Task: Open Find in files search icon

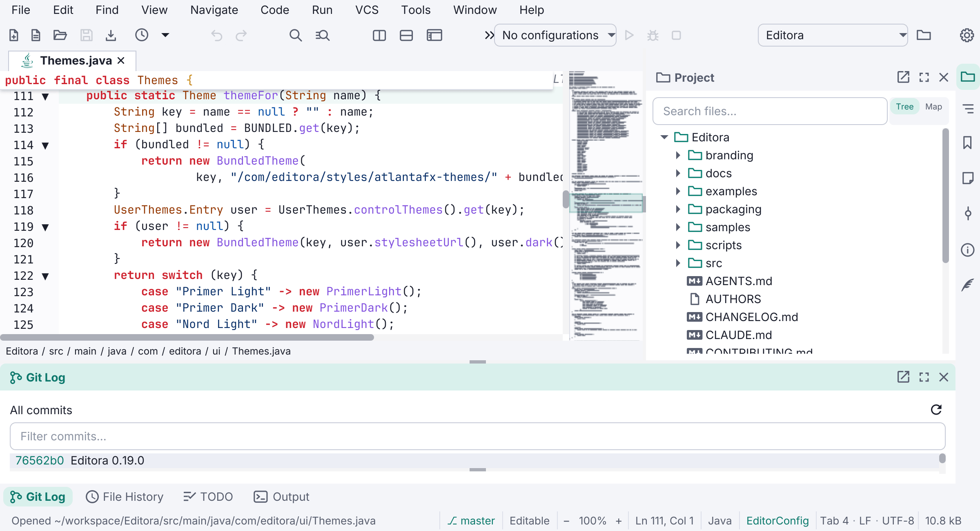Action: 323,36
